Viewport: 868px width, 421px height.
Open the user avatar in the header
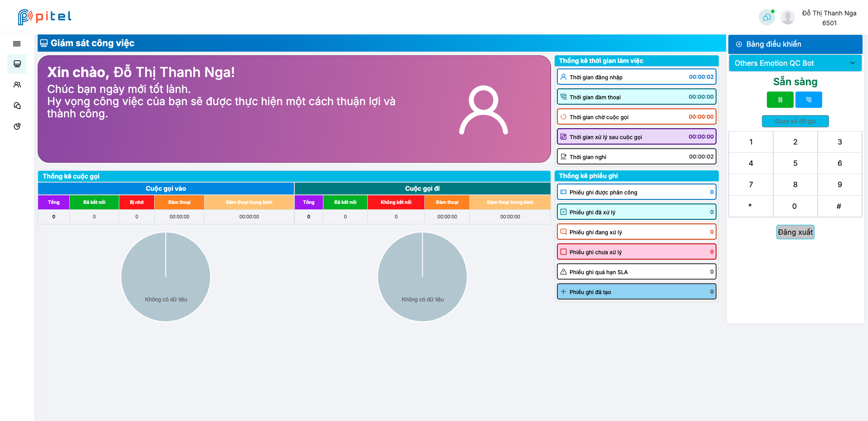pos(788,17)
